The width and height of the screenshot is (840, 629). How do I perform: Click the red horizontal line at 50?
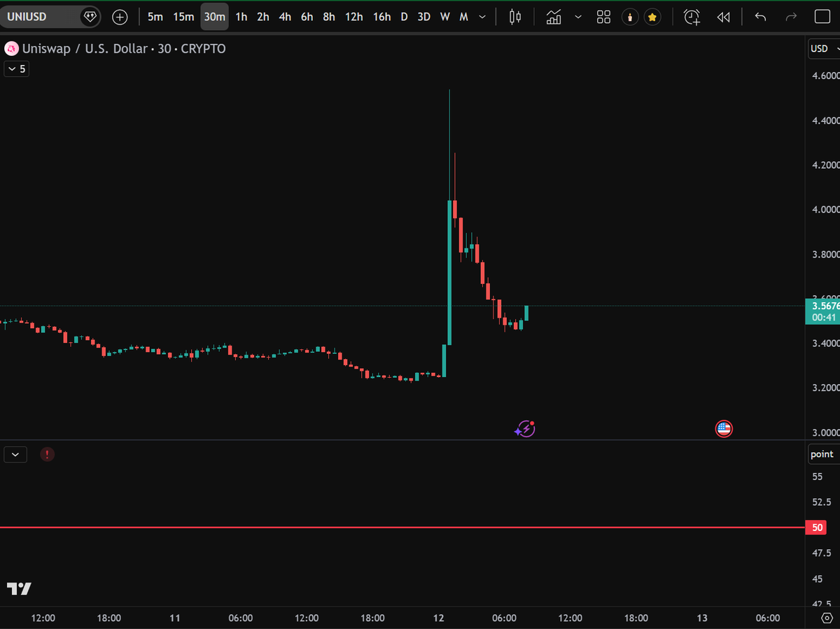tap(402, 528)
